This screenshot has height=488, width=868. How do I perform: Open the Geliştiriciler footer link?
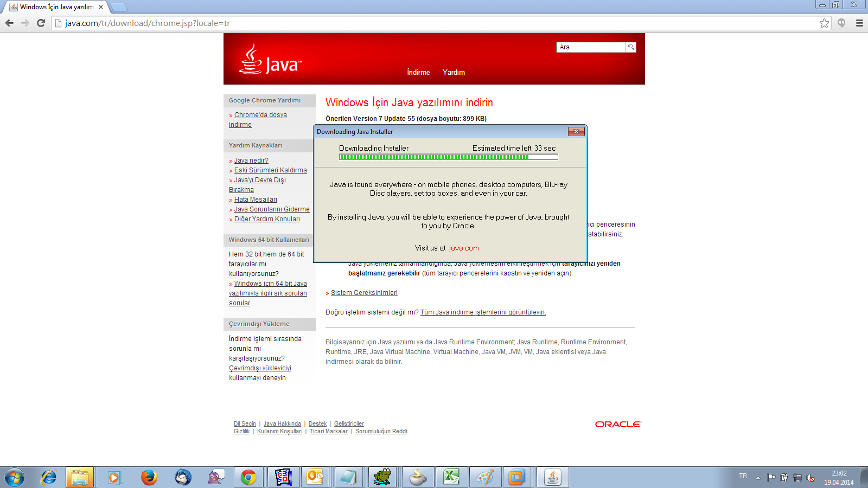coord(349,424)
